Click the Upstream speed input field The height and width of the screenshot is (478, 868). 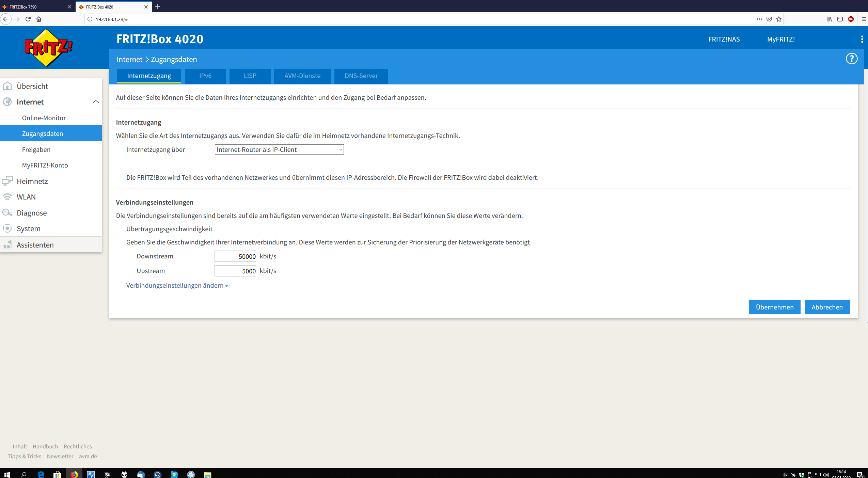pyautogui.click(x=235, y=271)
